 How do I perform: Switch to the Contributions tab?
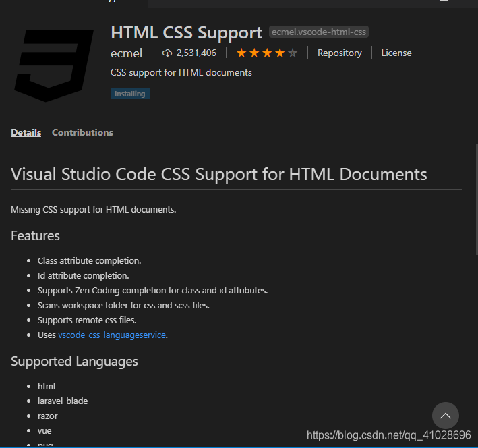tap(82, 132)
